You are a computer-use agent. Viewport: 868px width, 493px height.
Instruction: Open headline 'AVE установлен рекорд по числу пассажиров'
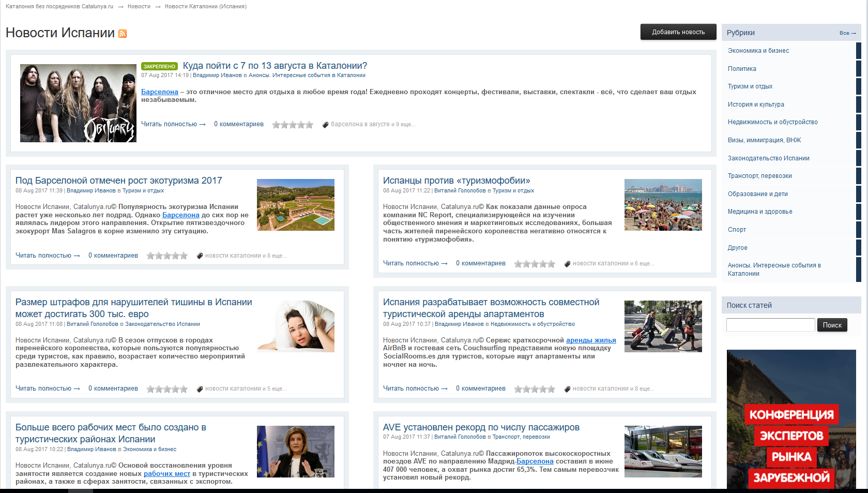[481, 427]
